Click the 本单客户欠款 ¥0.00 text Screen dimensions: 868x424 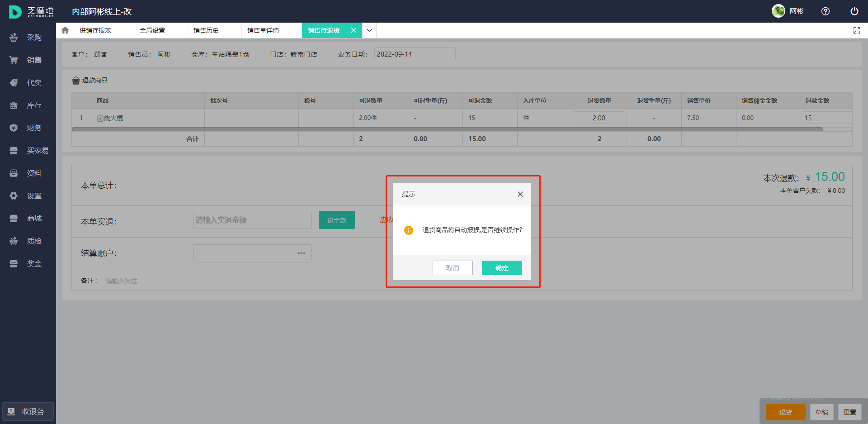point(812,191)
